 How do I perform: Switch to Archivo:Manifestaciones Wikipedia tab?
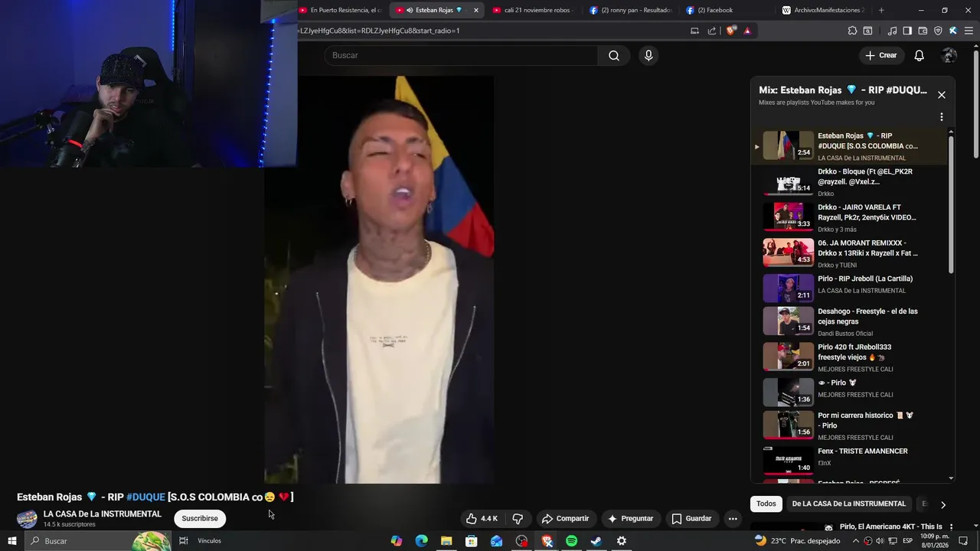point(823,10)
